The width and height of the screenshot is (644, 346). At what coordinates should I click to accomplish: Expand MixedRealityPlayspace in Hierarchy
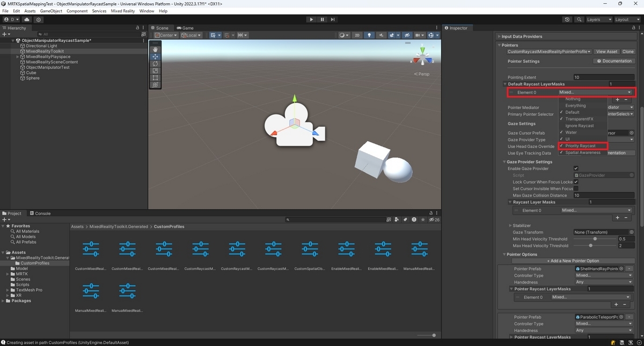(x=17, y=57)
